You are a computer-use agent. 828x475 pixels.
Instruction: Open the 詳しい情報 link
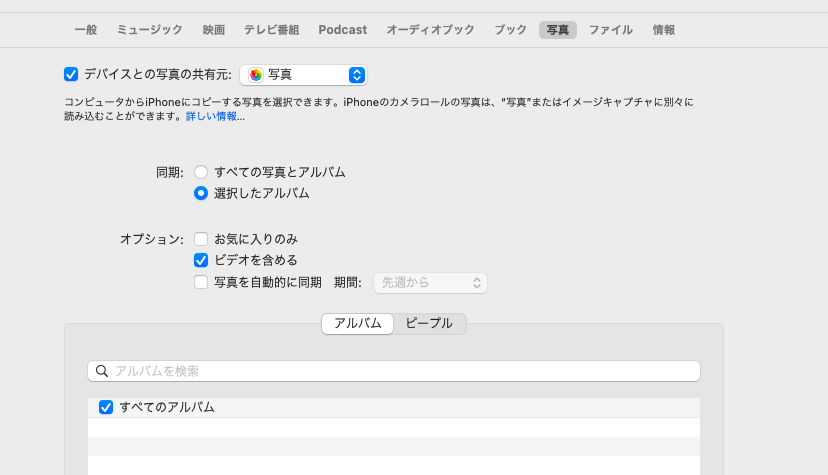[x=215, y=116]
